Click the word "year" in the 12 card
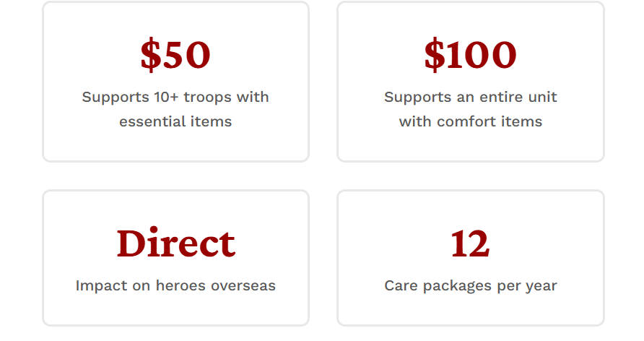 pos(541,285)
